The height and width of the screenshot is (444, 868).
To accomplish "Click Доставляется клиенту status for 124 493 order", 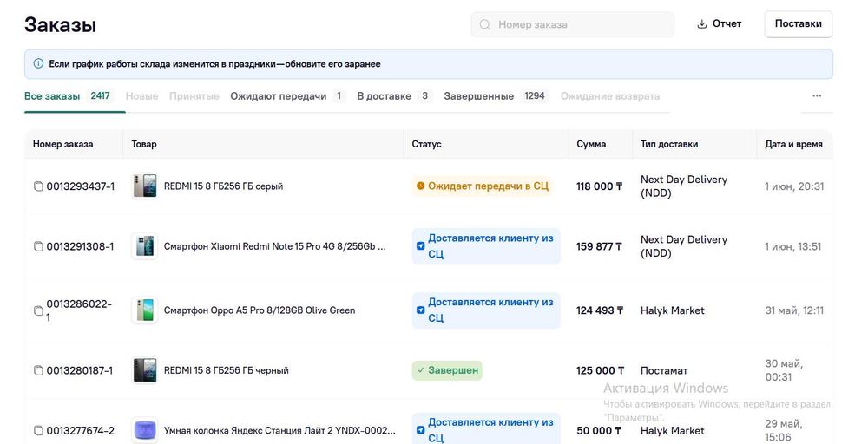I will [486, 310].
